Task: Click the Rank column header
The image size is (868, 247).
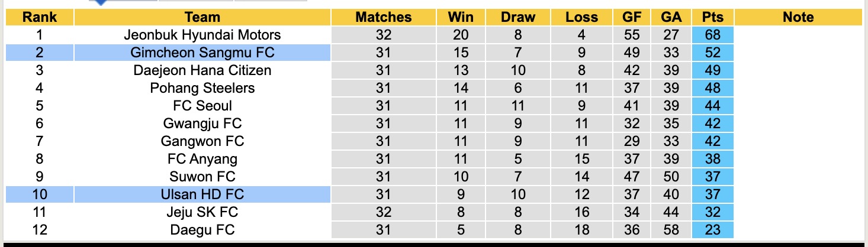Action: (39, 17)
